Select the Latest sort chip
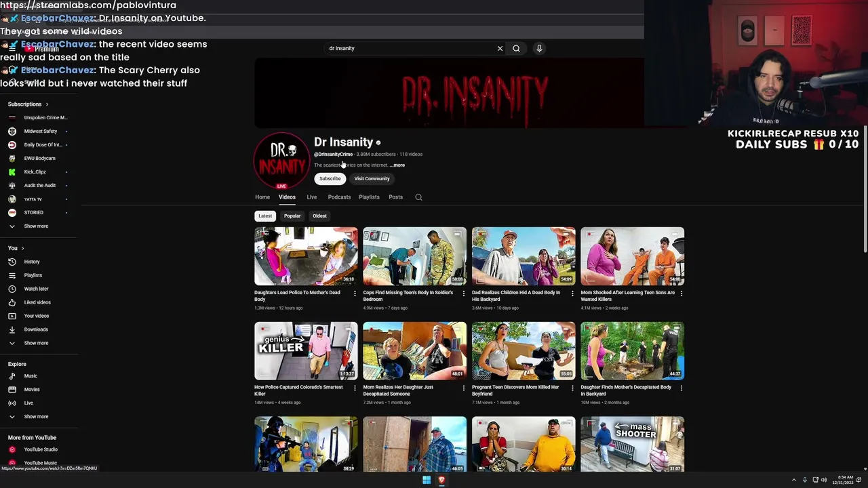The width and height of the screenshot is (868, 488). (x=265, y=216)
